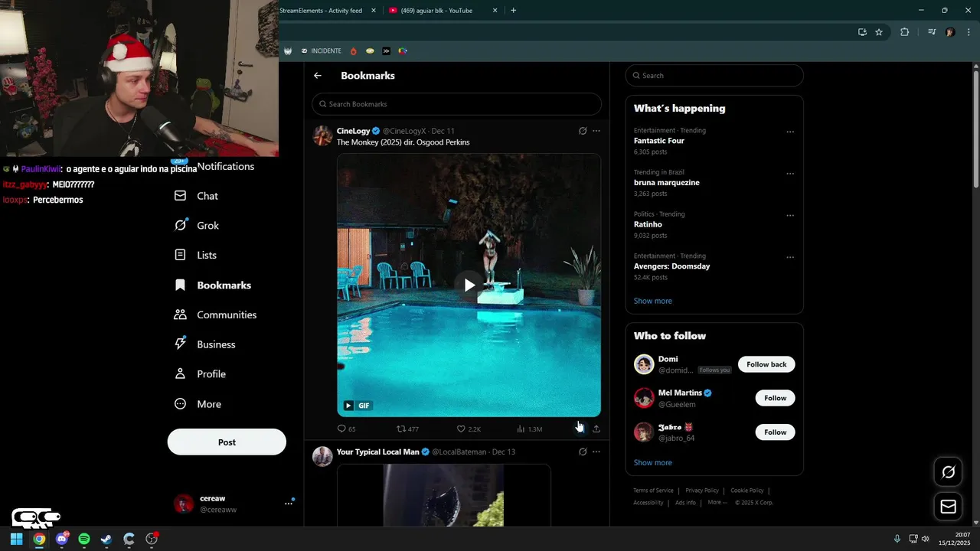This screenshot has height=551, width=980.
Task: Follow Mel Martins
Action: [775, 398]
